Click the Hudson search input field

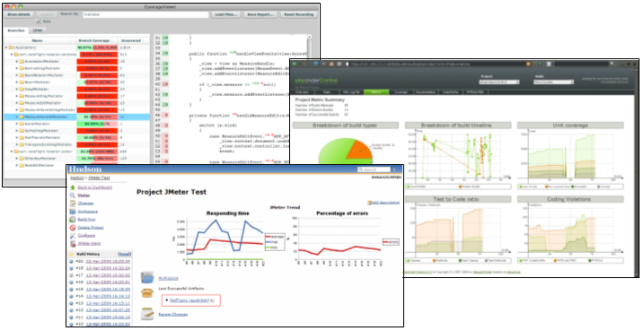374,170
